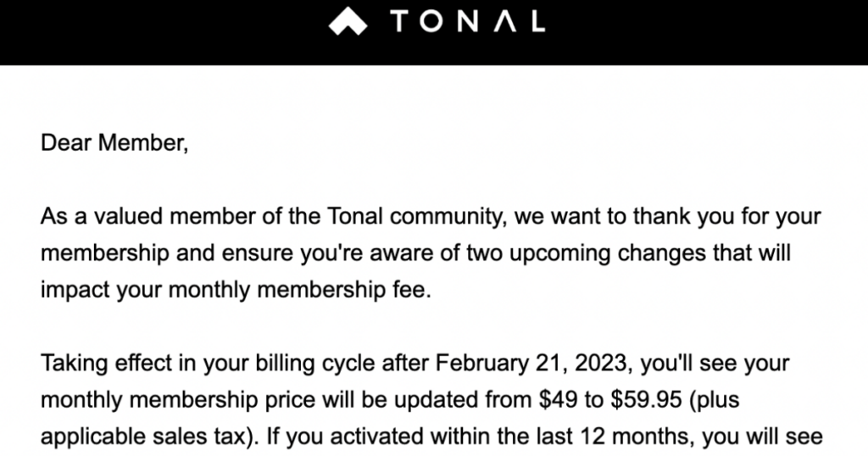Viewport: 868px width, 456px height.
Task: Click the "February 21, 2023" date text
Action: [x=531, y=364]
